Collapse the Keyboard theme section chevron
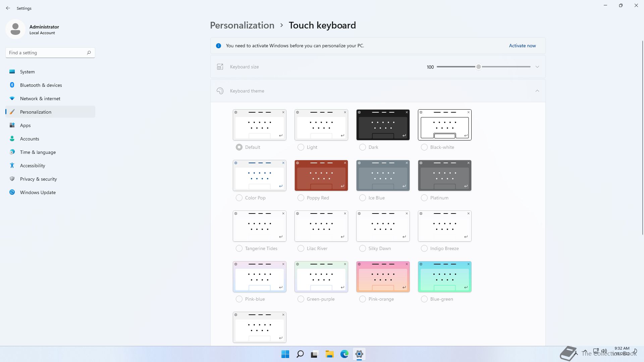644x362 pixels. tap(537, 91)
